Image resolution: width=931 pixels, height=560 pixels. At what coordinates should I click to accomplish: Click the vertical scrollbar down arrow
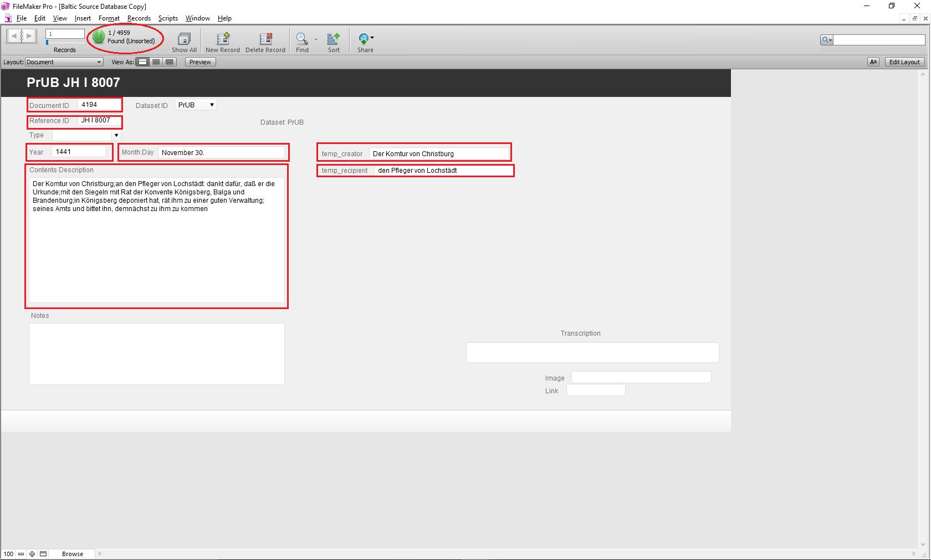click(x=924, y=544)
